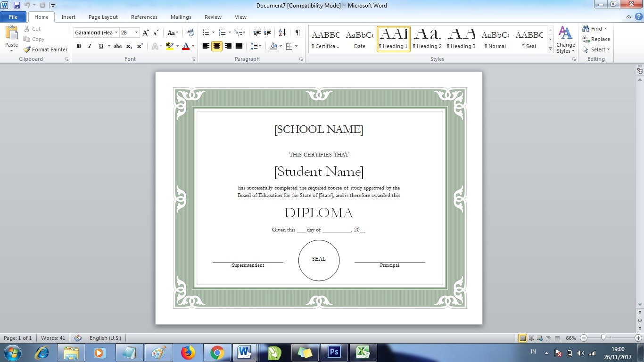Toggle subscript formatting
The width and height of the screenshot is (644, 362).
click(x=129, y=46)
